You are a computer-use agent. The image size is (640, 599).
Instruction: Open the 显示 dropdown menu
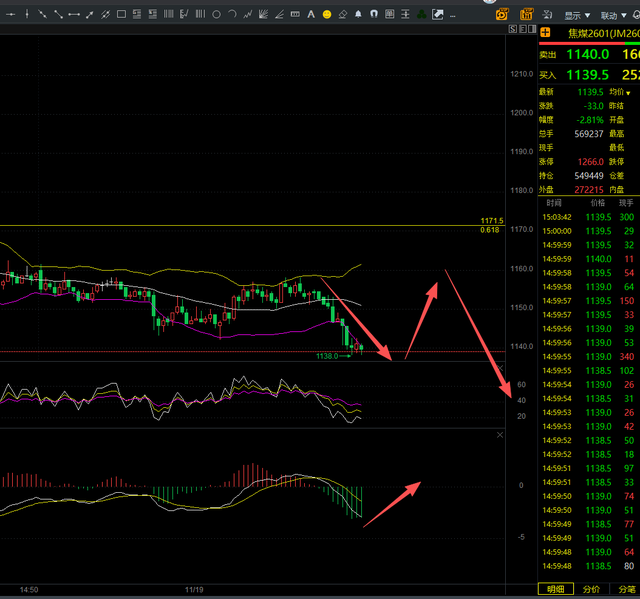tap(577, 16)
